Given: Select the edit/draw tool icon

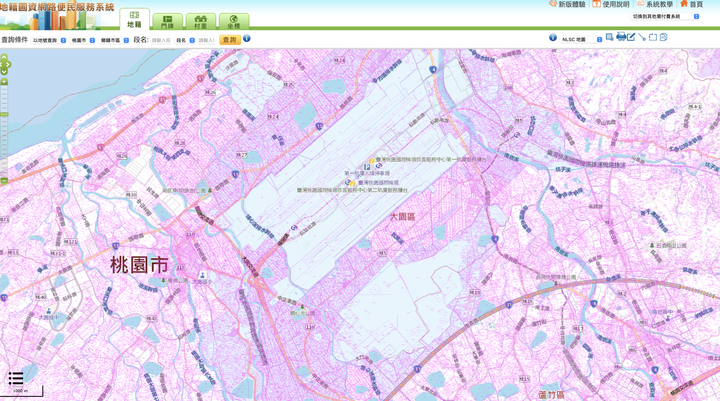Looking at the screenshot, I should click(631, 37).
